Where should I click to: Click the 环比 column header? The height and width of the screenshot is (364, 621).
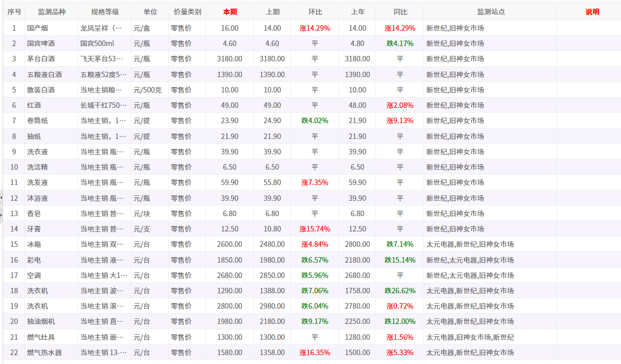tap(315, 12)
